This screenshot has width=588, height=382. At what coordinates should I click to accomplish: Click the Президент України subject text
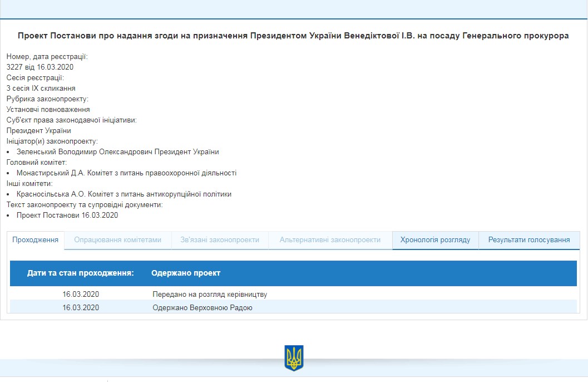pos(39,131)
